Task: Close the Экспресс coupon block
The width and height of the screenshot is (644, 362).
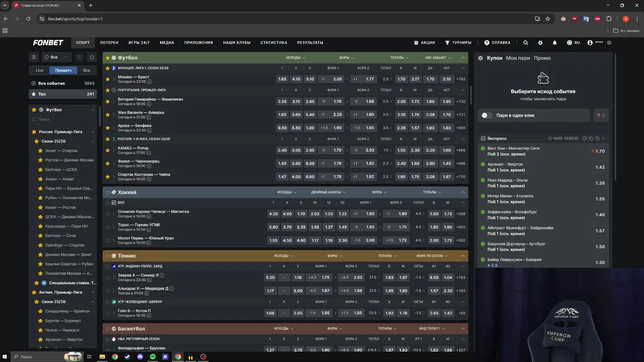Action: pyautogui.click(x=603, y=138)
